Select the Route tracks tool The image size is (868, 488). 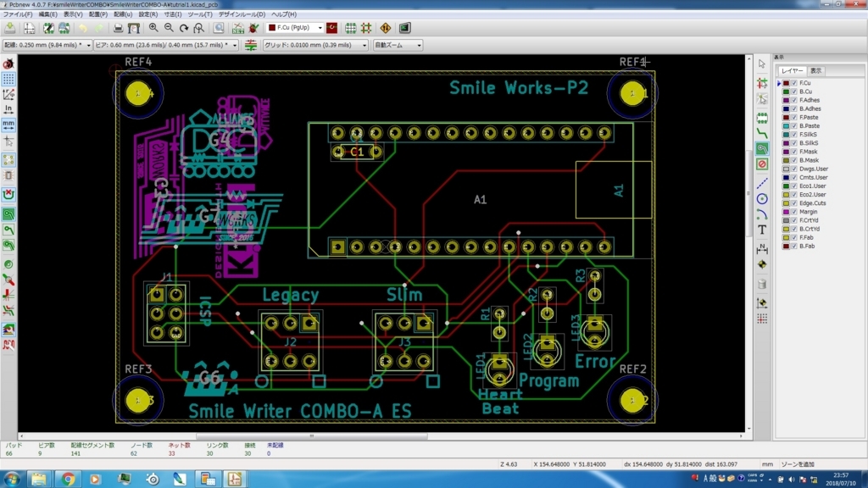pos(762,133)
